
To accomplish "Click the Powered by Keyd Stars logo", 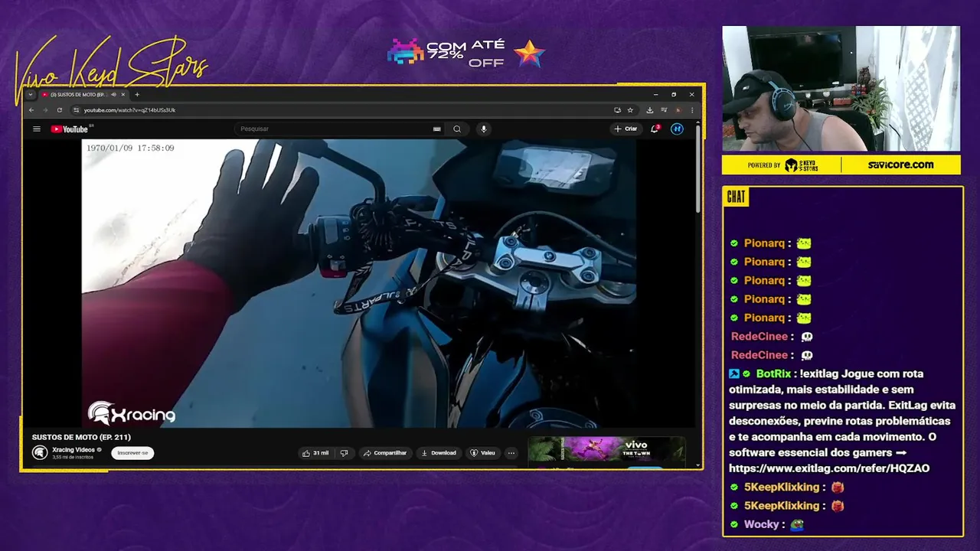I will pos(782,165).
